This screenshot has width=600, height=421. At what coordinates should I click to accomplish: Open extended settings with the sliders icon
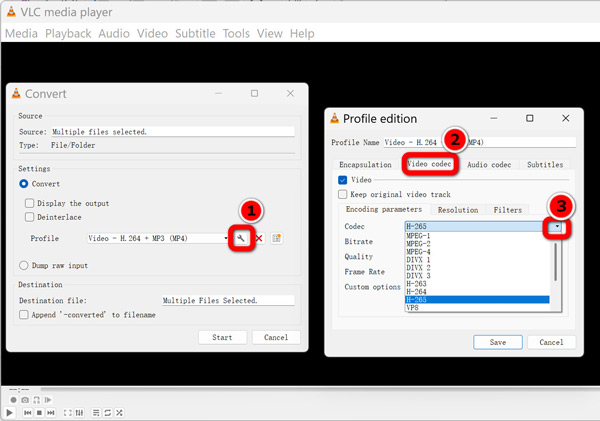tap(79, 413)
